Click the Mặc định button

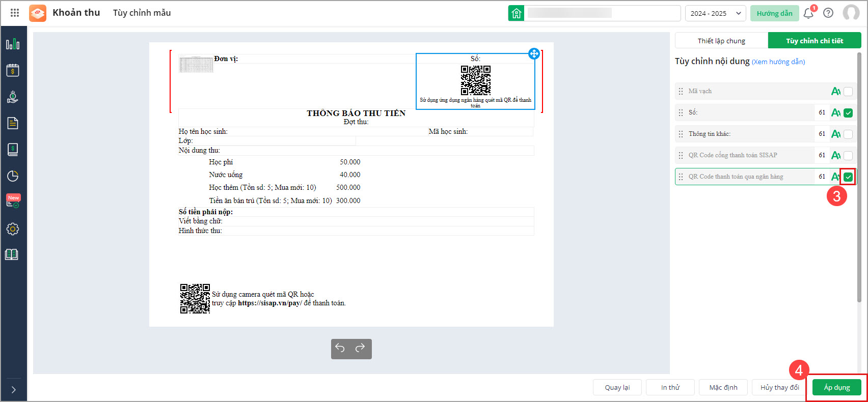(723, 387)
